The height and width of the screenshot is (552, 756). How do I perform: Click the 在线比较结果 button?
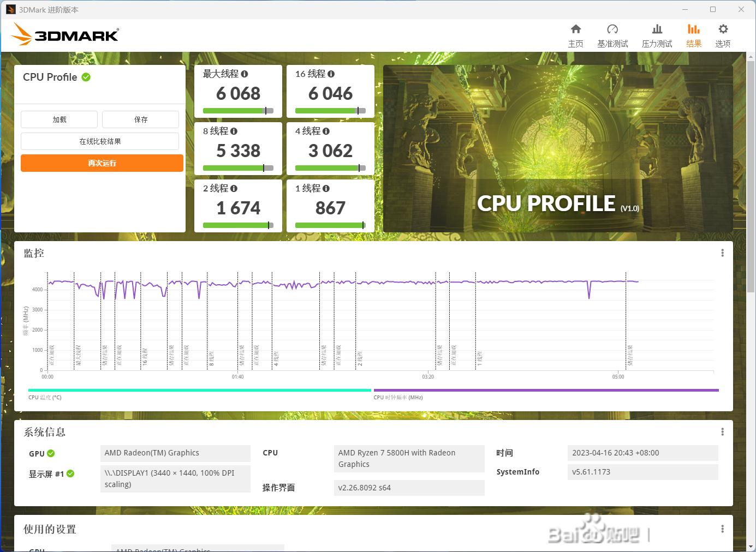click(x=100, y=141)
